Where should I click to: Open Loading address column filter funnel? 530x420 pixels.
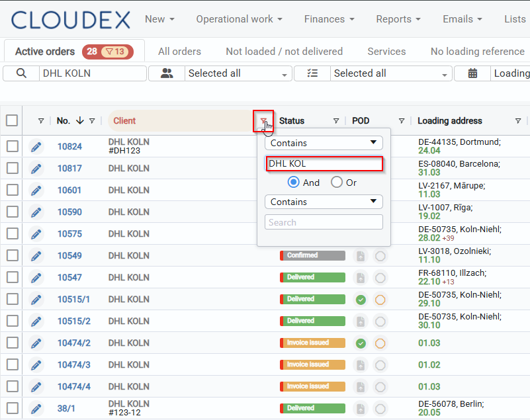click(x=518, y=121)
